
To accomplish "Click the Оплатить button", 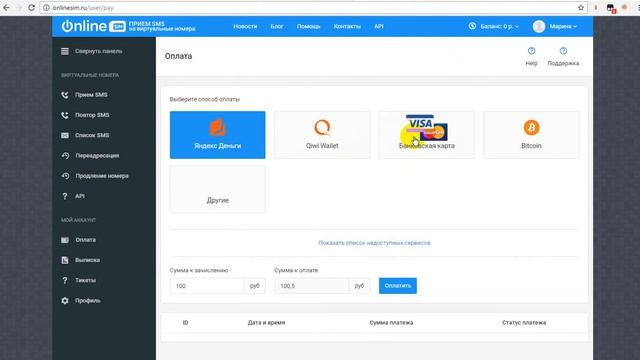I will [398, 286].
